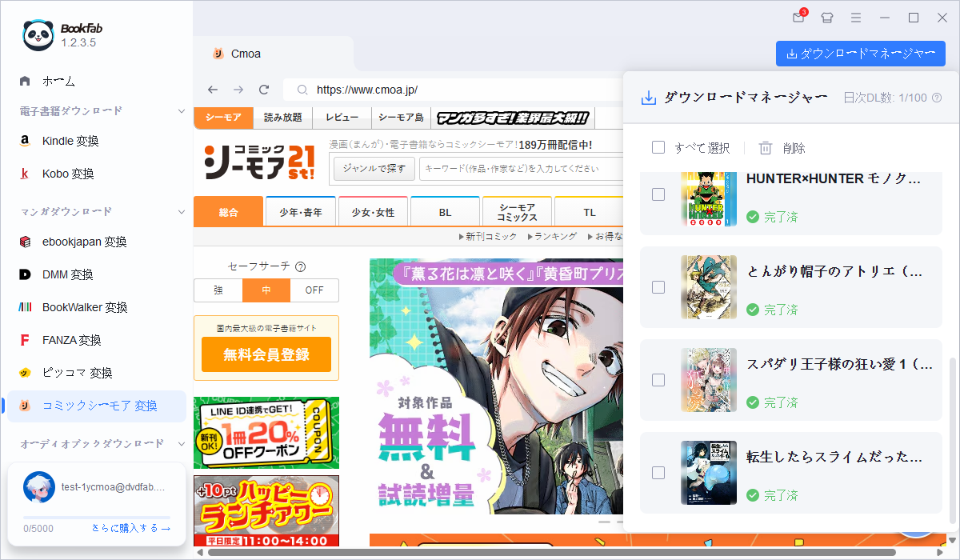Click the trash delete icon
The image size is (960, 560).
click(766, 148)
